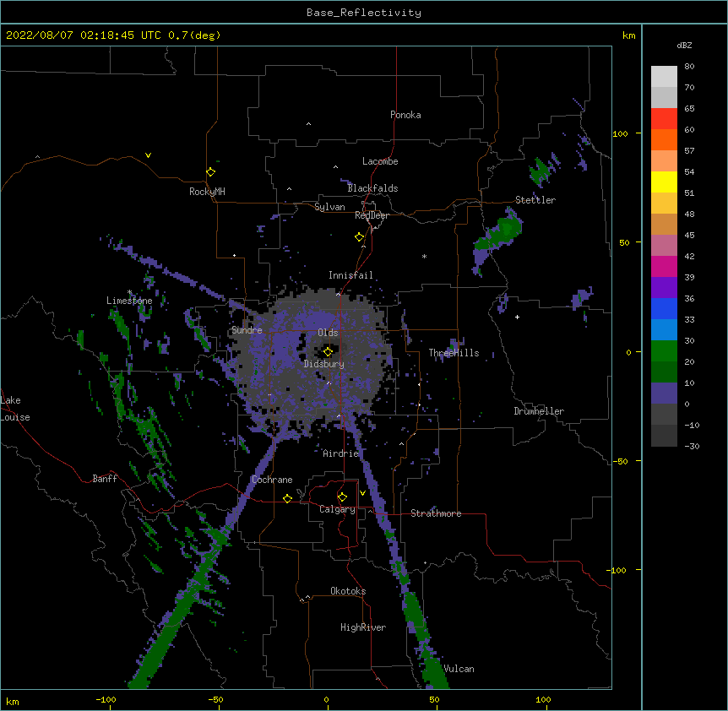Click the RockyMH city label

(207, 192)
